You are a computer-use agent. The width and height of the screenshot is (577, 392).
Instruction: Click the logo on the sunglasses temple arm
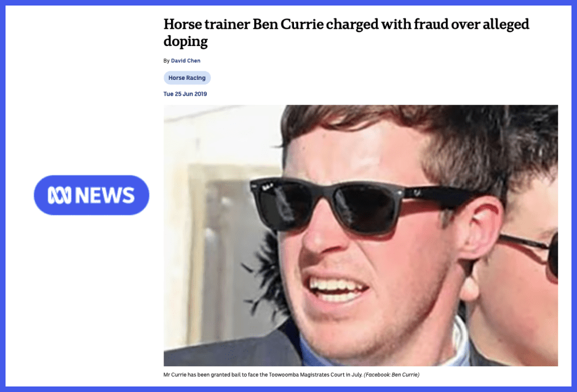pos(416,192)
